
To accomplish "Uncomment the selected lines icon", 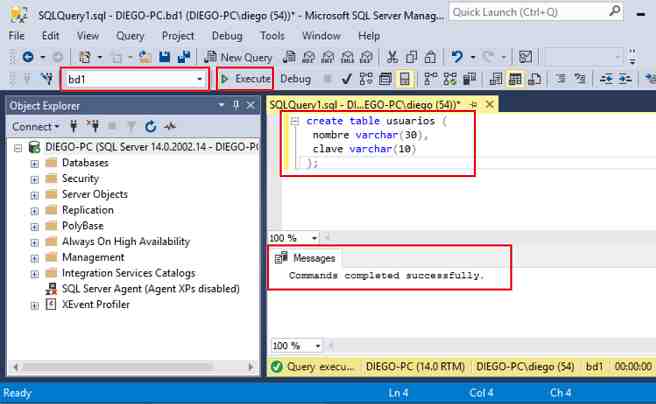I will (580, 79).
